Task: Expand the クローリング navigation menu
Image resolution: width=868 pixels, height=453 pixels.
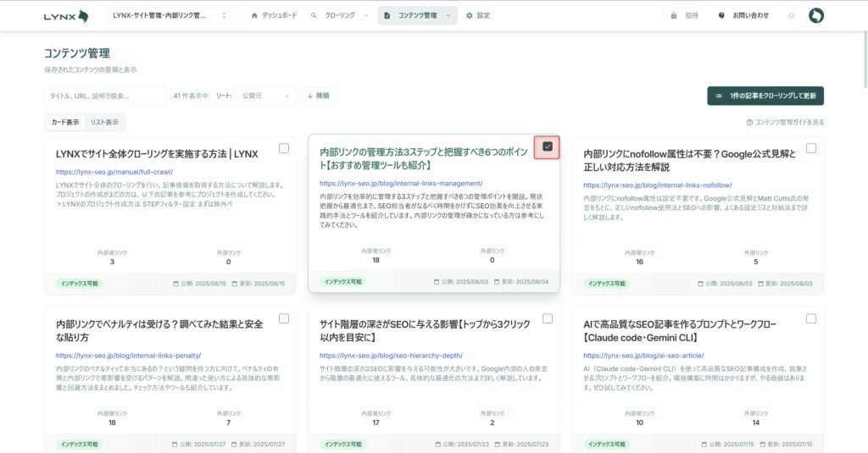Action: click(339, 15)
